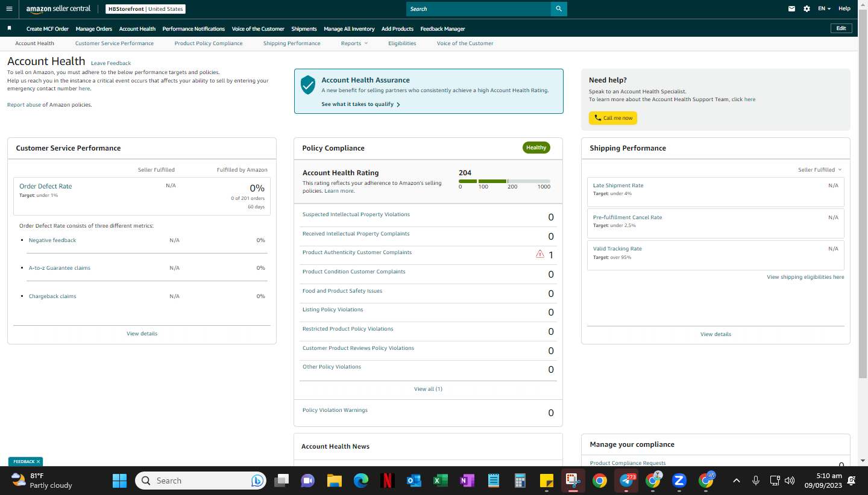Focus the Seller Central search field
868x495 pixels.
tap(479, 9)
